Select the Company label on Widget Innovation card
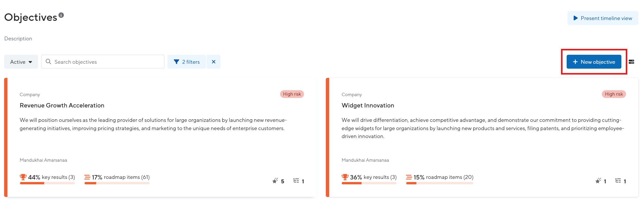This screenshot has width=644, height=200. coord(352,94)
